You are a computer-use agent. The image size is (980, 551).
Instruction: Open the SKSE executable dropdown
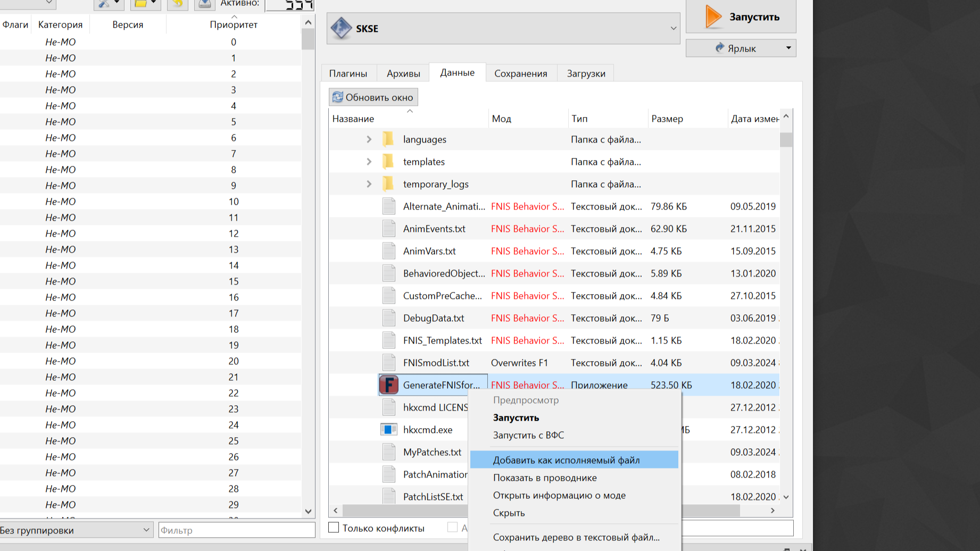coord(673,28)
